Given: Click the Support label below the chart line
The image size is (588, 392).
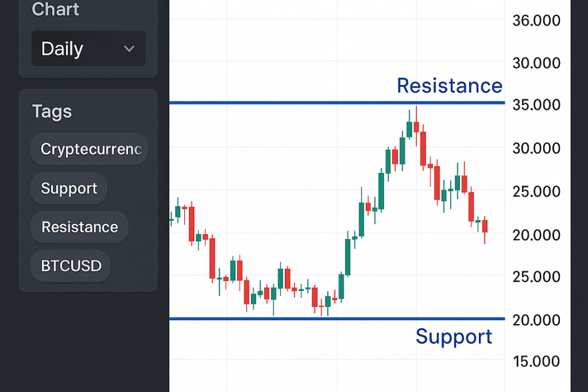Looking at the screenshot, I should (x=453, y=336).
